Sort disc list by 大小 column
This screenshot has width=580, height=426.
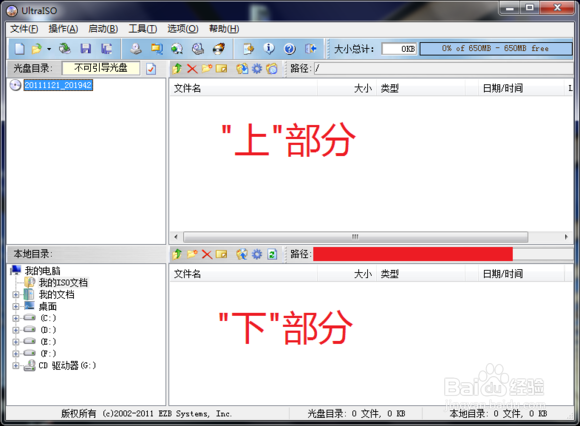pos(347,88)
